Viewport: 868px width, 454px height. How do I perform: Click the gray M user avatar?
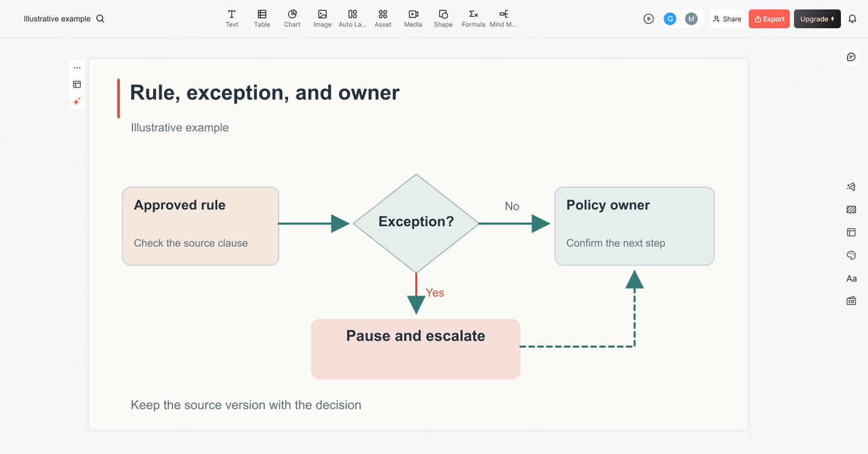click(691, 19)
